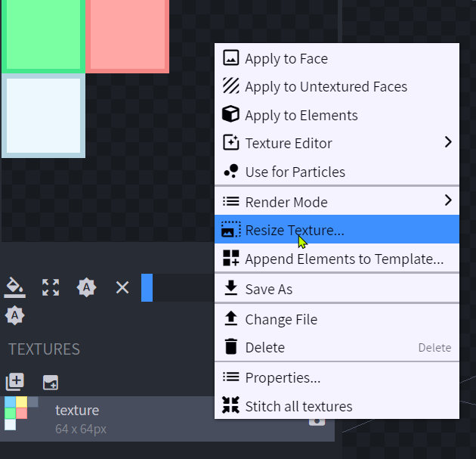Click the expand arrows fullscreen icon
The width and height of the screenshot is (476, 459).
[51, 287]
